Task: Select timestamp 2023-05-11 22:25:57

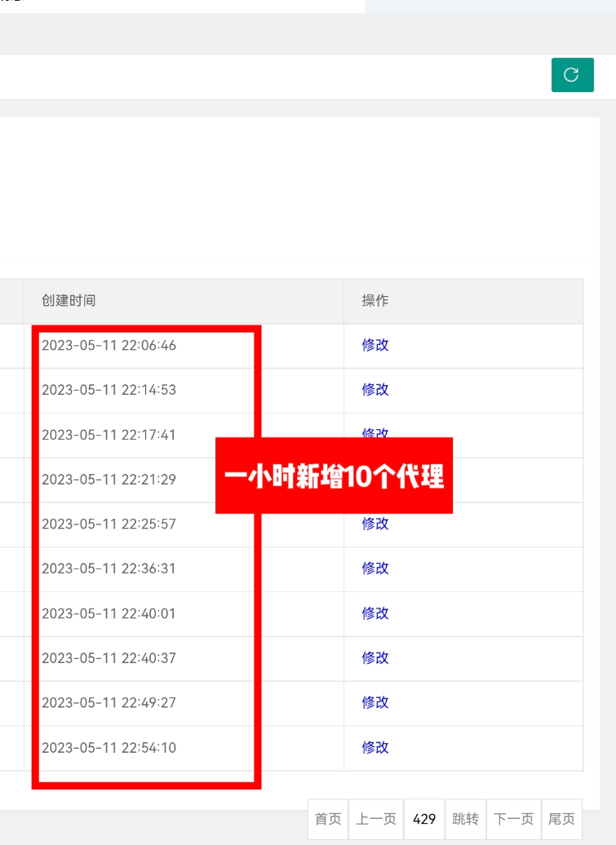Action: coord(109,524)
